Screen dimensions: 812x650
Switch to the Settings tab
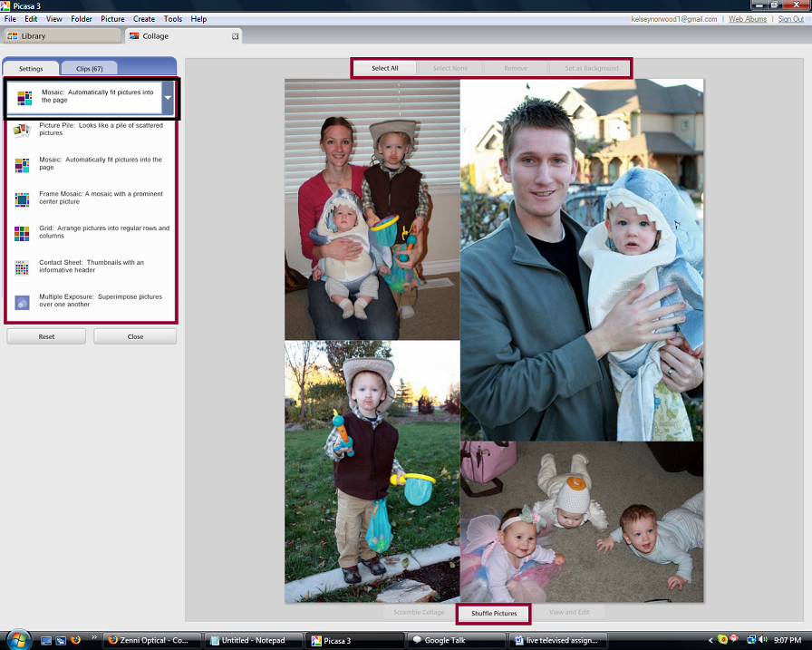tap(31, 68)
